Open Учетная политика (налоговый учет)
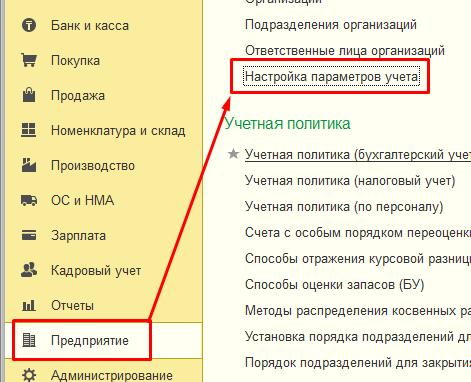Viewport: 471px width, 382px height. pos(350,181)
